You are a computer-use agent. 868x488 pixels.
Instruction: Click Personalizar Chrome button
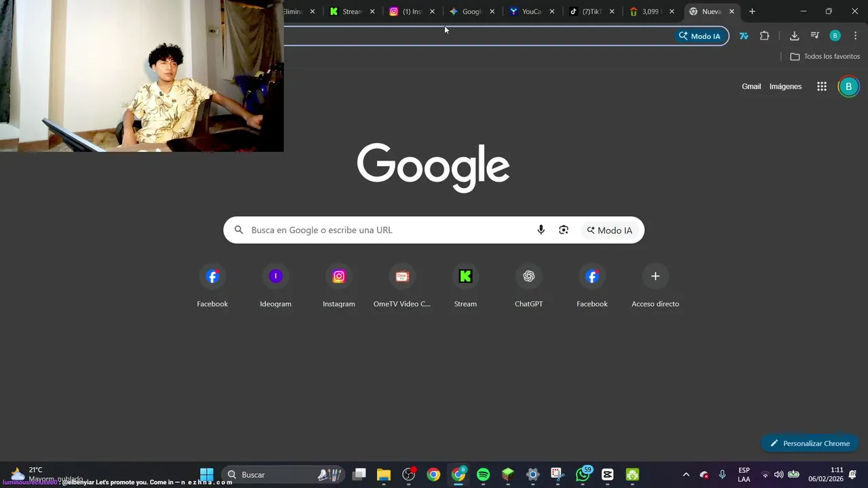(x=810, y=443)
